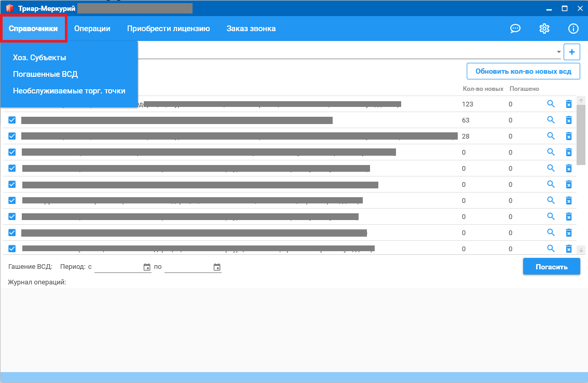Click Обновить кол-во новых всд button
Screen dimensions: 588x383
click(523, 71)
